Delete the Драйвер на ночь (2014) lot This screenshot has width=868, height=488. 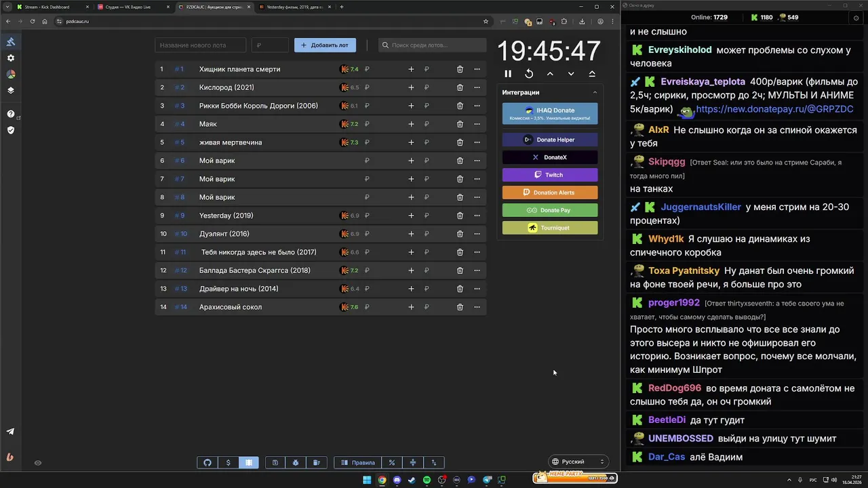point(460,289)
